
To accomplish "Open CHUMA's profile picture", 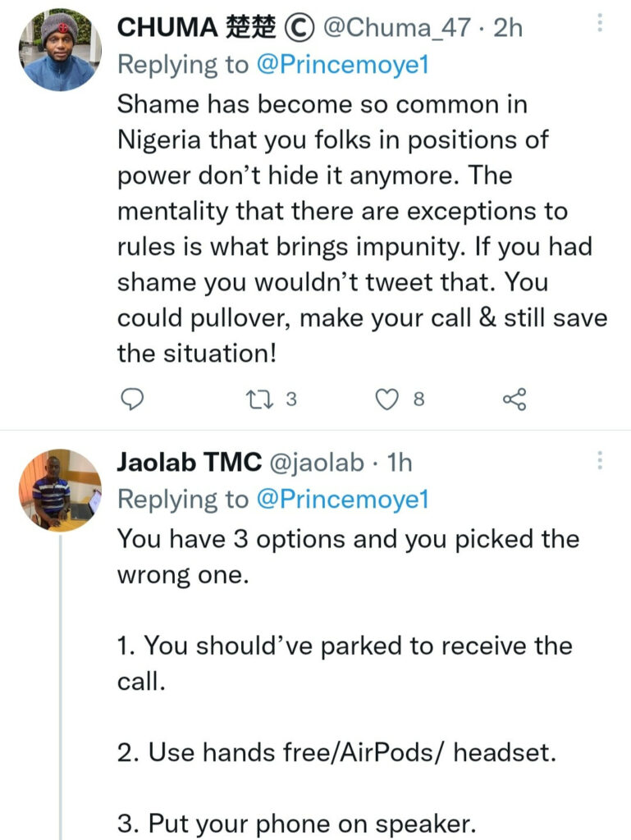I will [59, 49].
